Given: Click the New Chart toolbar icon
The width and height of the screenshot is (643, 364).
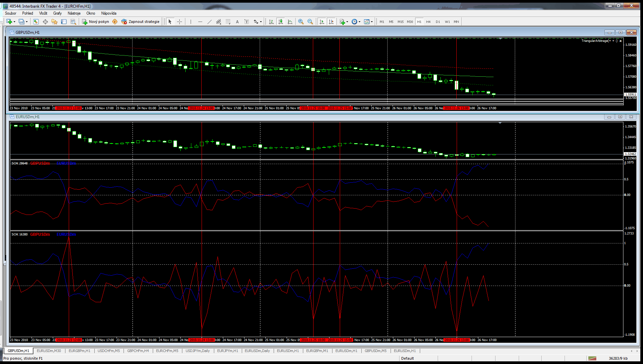Looking at the screenshot, I should tap(9, 22).
